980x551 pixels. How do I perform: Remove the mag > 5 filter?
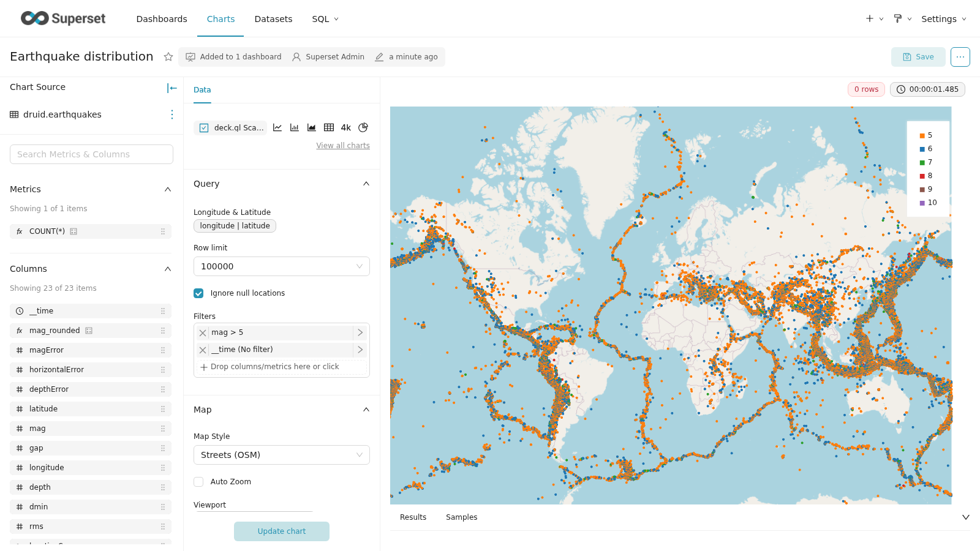coord(203,332)
